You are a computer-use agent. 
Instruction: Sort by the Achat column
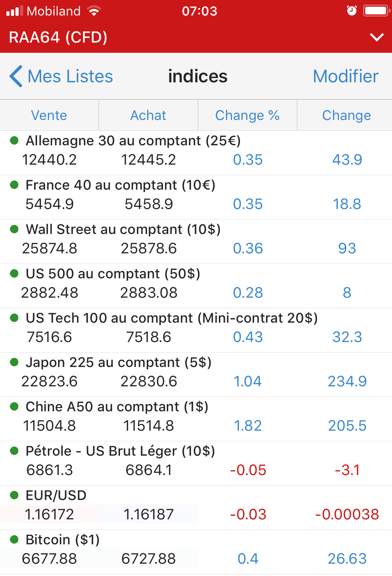point(148,115)
